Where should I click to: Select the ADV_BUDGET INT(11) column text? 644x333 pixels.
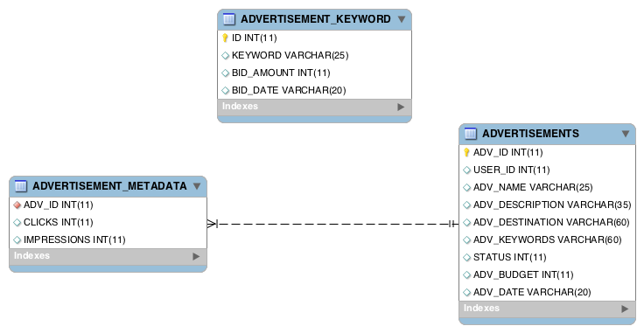tap(523, 274)
